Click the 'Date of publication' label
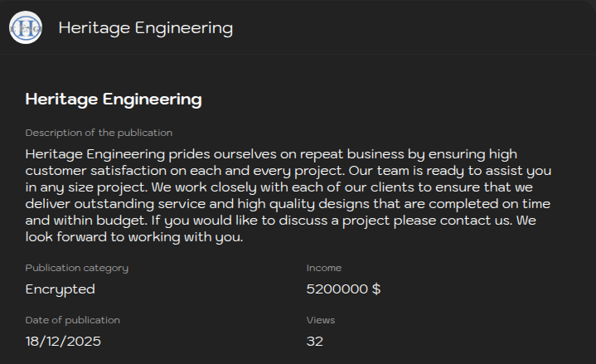Screen dimensions: 596x364 [73, 320]
